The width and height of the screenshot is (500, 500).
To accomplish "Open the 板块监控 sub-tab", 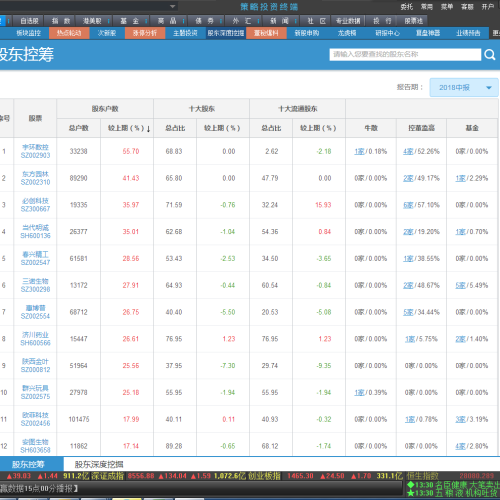I will (29, 33).
